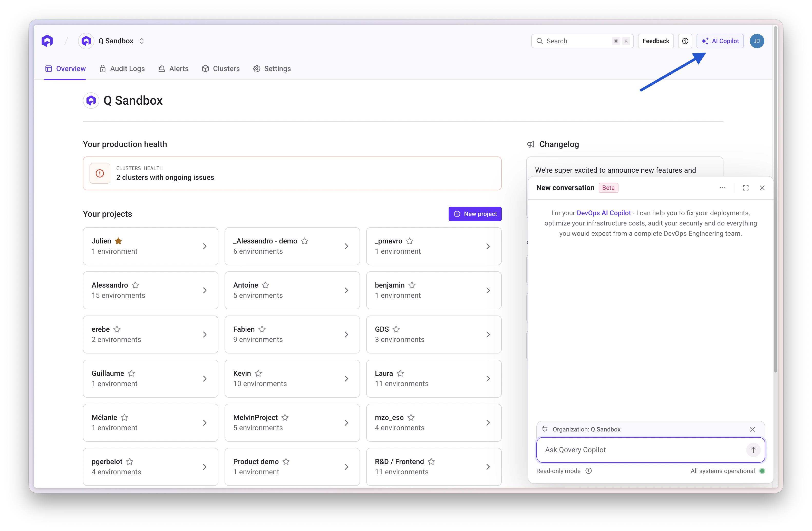812x531 pixels.
Task: Open the erebe project chevron
Action: click(204, 335)
